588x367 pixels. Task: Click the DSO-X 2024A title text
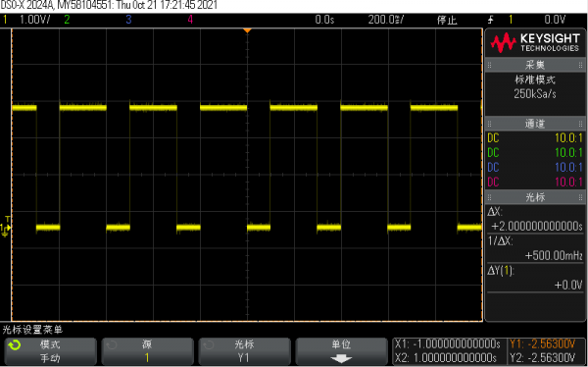pyautogui.click(x=26, y=5)
